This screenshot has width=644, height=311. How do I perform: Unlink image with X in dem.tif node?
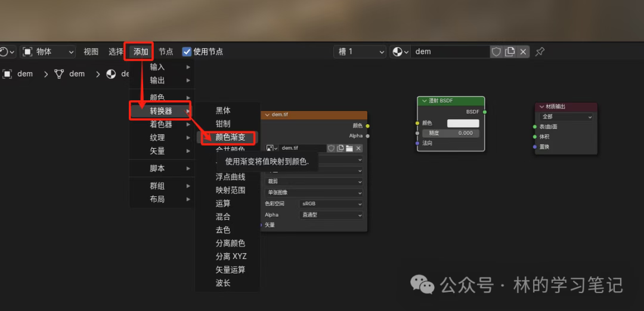[x=358, y=148]
